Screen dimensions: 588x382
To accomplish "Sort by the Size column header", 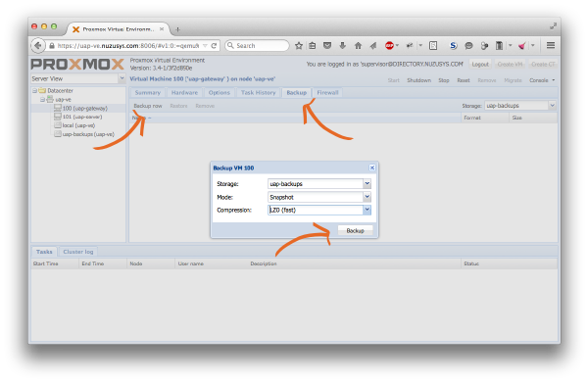I will point(533,118).
